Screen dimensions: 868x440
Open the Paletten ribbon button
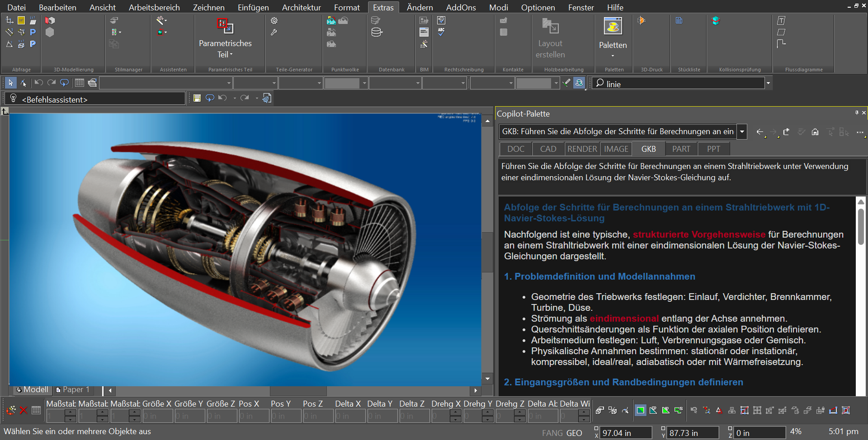point(613,37)
